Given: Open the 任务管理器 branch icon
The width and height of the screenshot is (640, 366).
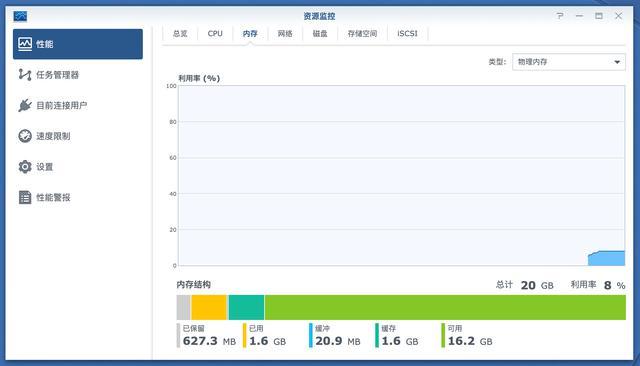Looking at the screenshot, I should point(25,75).
